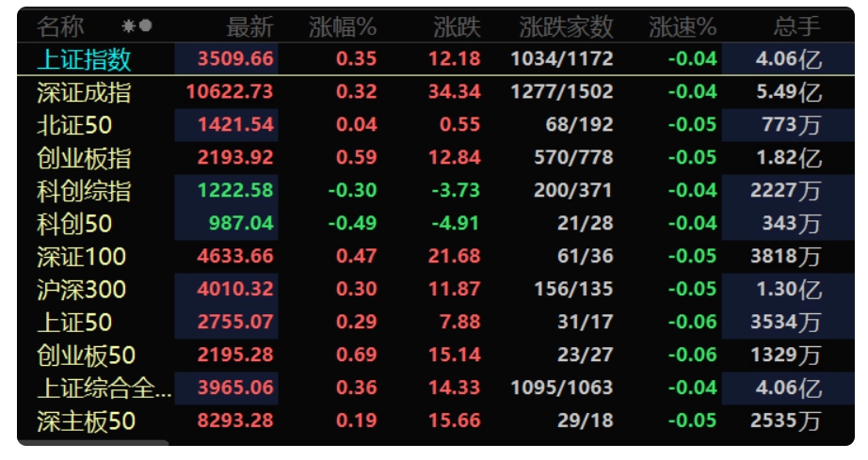Click the round dot icon beside 名称
The height and width of the screenshot is (460, 868).
coord(146,25)
